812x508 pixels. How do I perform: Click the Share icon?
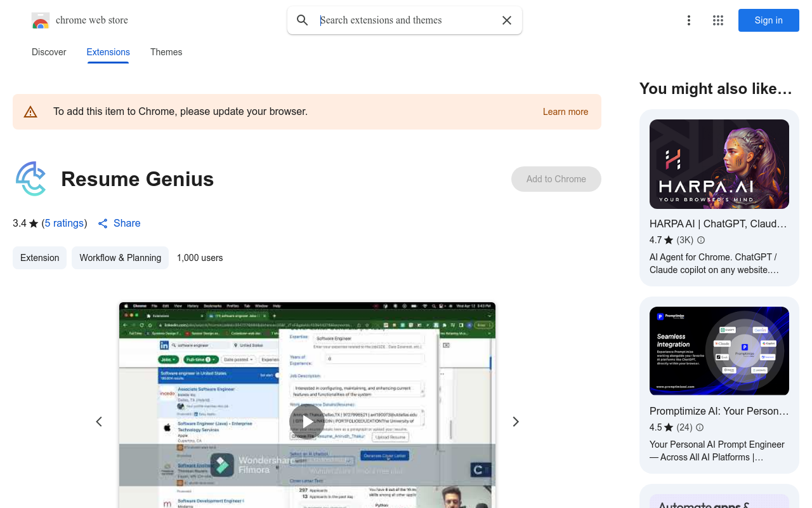[103, 224]
